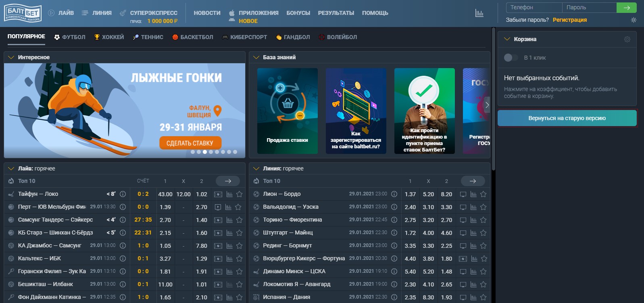The width and height of the screenshot is (644, 303).
Task: Open the statistics chart icon in header
Action: tap(479, 13)
